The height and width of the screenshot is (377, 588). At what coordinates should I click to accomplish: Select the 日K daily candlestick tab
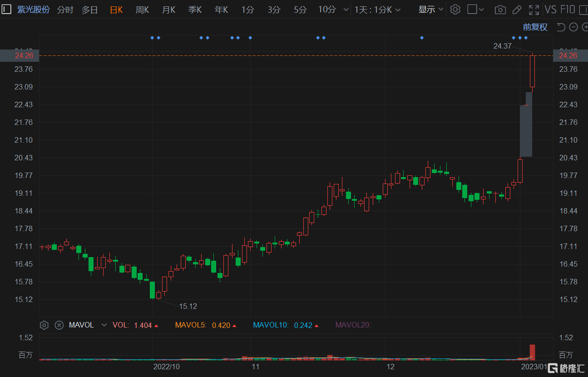tap(116, 10)
